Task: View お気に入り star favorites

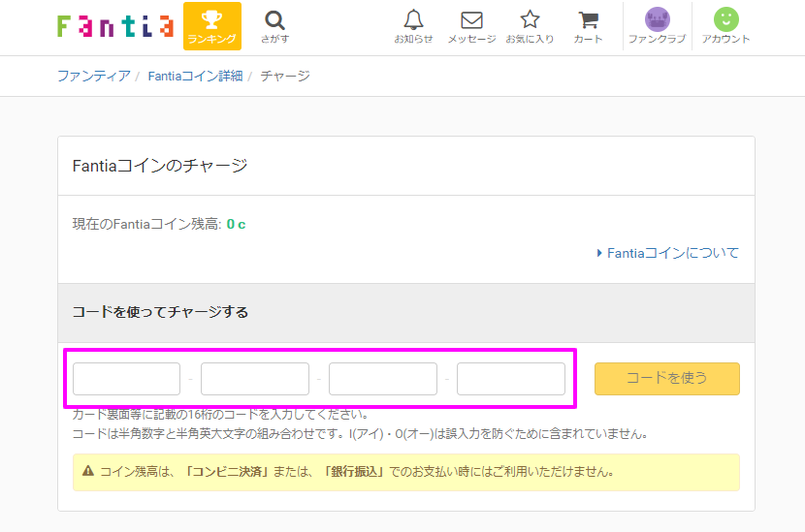Action: coord(530,26)
